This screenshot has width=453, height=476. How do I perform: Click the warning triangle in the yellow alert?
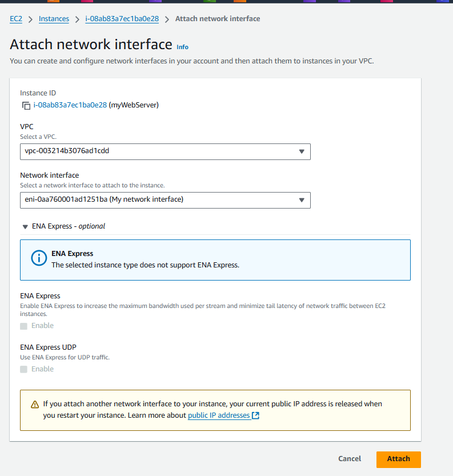point(35,403)
